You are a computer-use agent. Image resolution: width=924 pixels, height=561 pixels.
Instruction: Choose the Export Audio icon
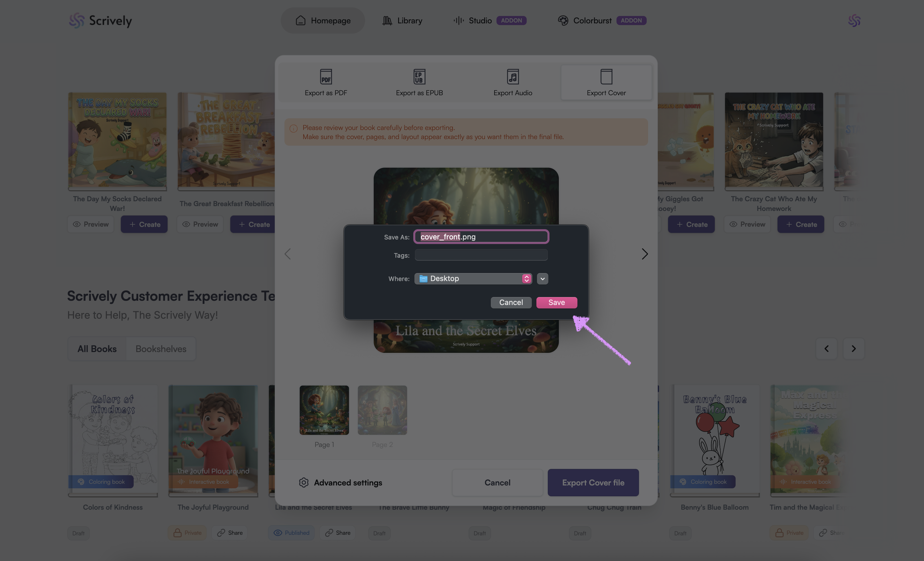click(x=513, y=76)
